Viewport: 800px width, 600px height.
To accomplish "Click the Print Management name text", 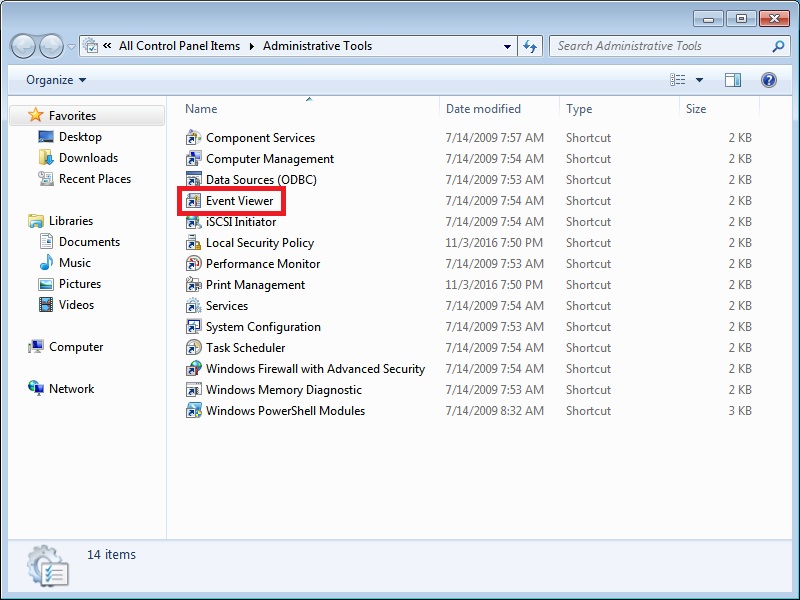I will point(256,285).
